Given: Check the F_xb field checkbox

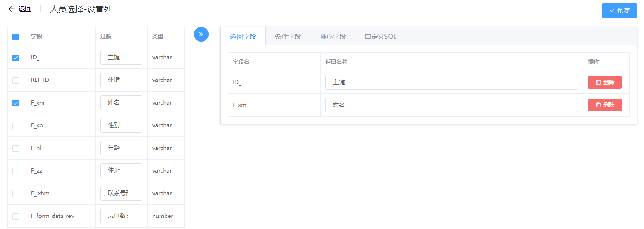Looking at the screenshot, I should pos(16,126).
